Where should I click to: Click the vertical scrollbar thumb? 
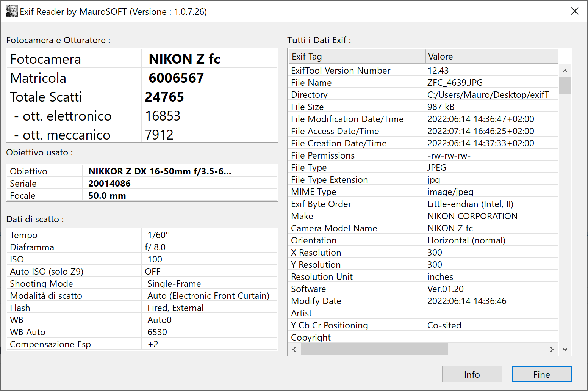pyautogui.click(x=565, y=85)
